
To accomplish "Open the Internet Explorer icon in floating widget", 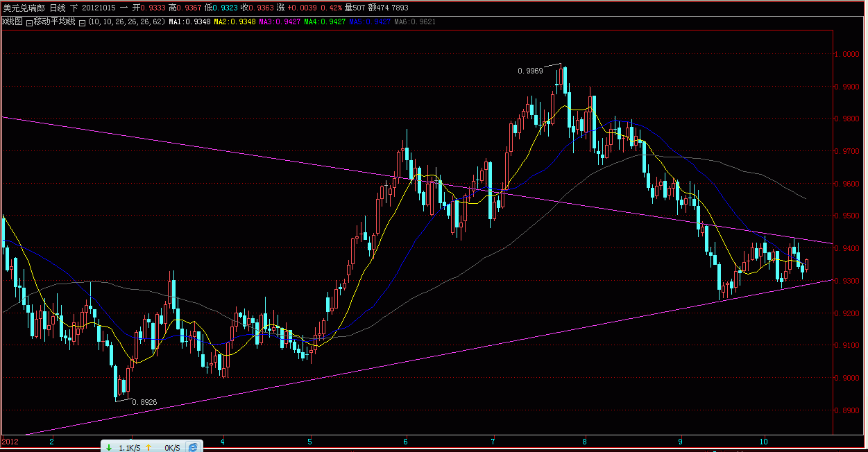I will coord(194,447).
